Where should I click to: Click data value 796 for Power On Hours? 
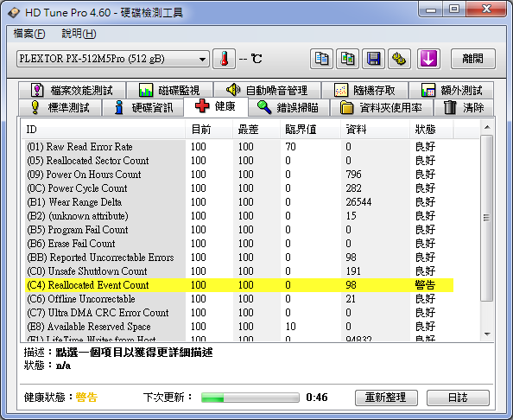click(354, 175)
